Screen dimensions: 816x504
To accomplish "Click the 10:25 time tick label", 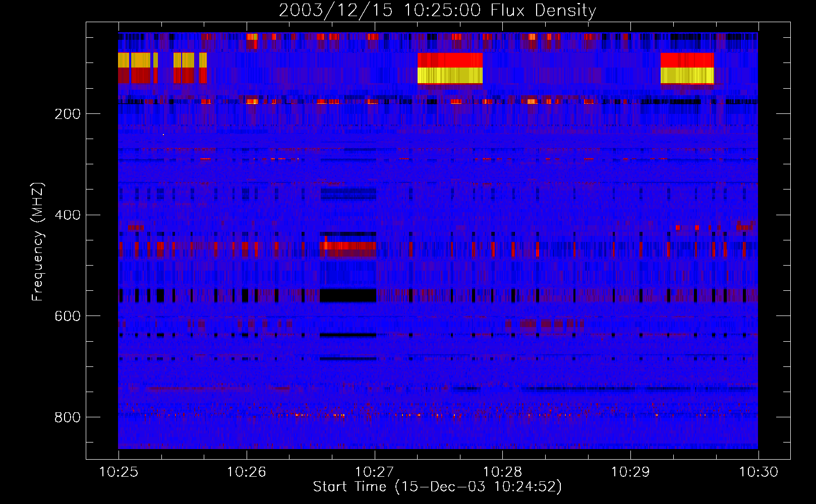I will (119, 472).
